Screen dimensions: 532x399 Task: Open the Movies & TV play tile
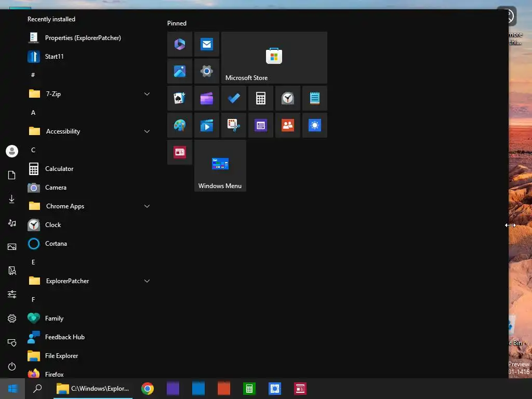click(x=207, y=126)
